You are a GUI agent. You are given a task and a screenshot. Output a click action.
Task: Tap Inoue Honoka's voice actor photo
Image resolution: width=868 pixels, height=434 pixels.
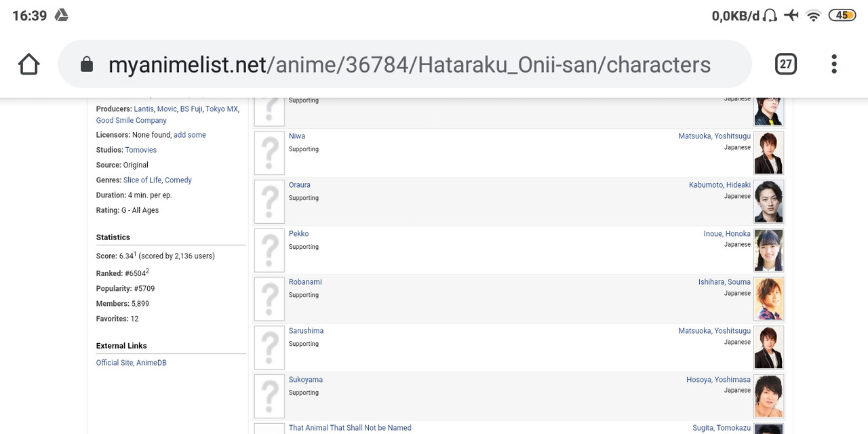coord(768,250)
